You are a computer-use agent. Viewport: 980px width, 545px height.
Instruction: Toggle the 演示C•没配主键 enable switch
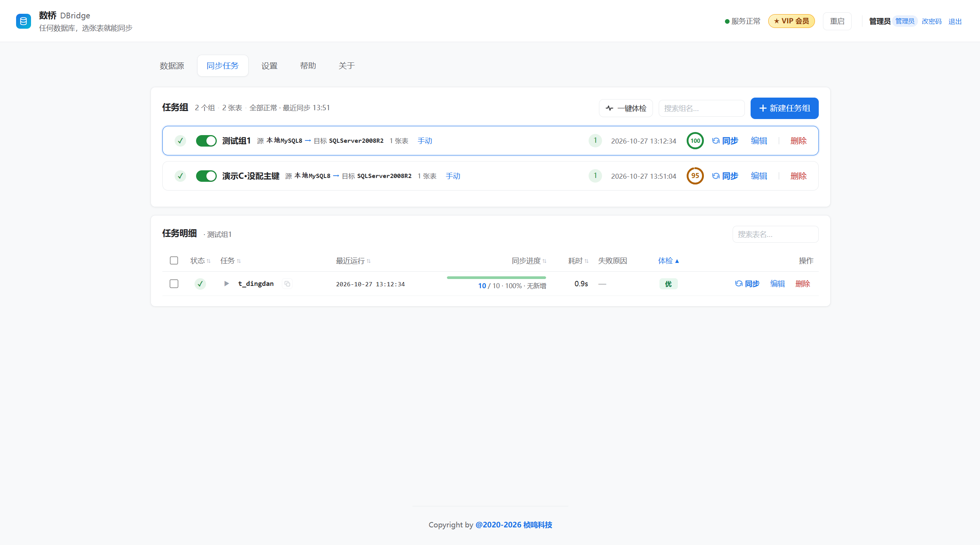pos(206,176)
